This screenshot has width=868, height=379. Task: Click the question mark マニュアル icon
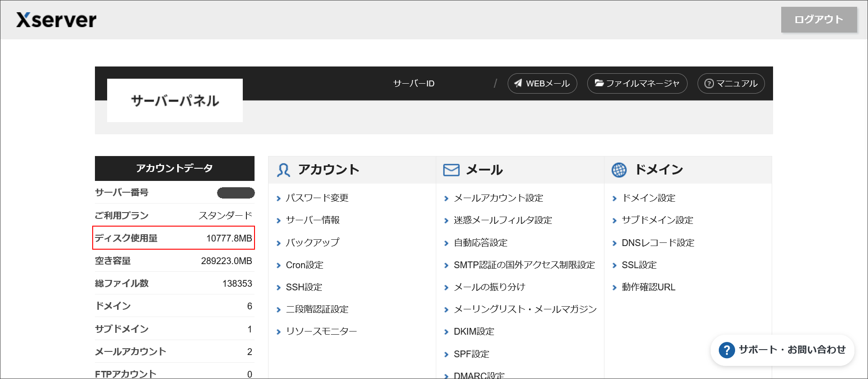tap(709, 84)
